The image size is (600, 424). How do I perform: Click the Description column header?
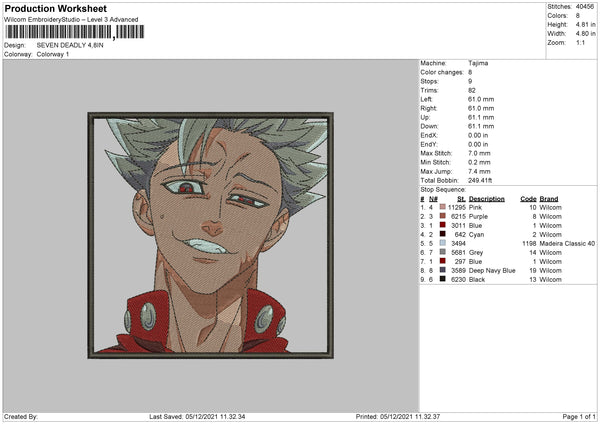point(486,199)
